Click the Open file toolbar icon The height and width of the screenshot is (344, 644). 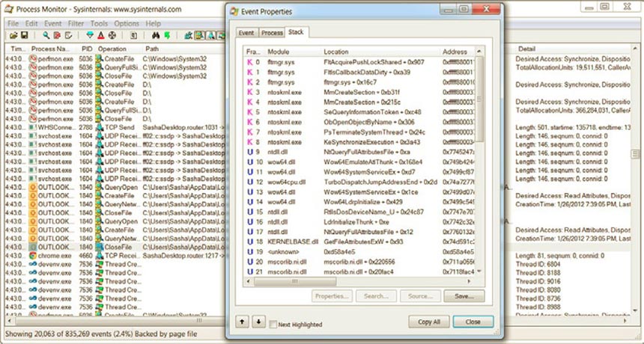click(x=13, y=36)
